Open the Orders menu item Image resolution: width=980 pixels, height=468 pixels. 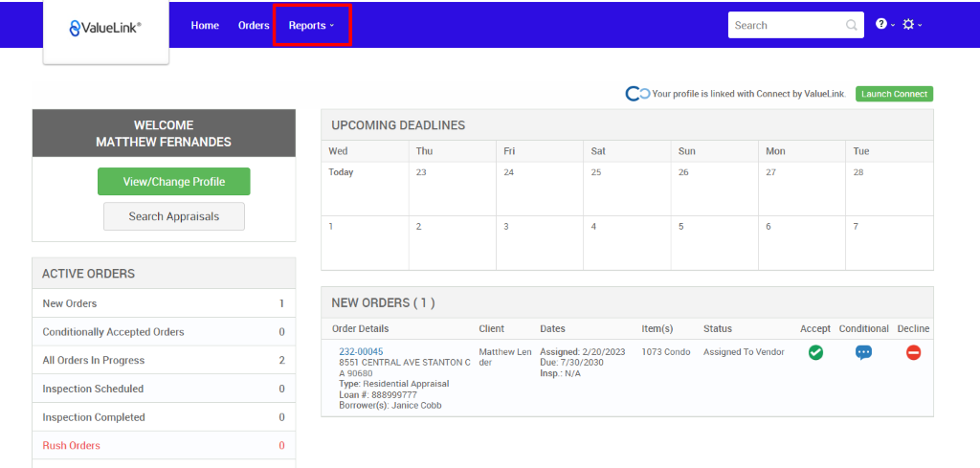click(x=254, y=26)
